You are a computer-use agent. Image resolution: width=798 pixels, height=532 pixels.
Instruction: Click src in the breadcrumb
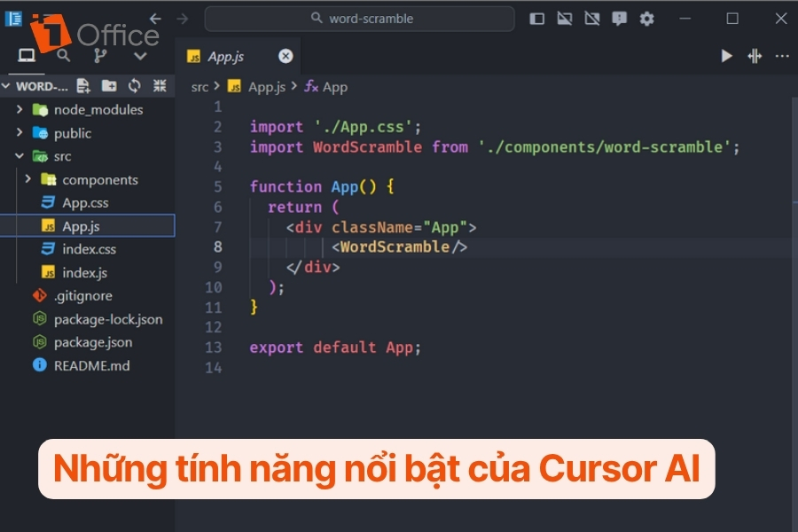199,87
